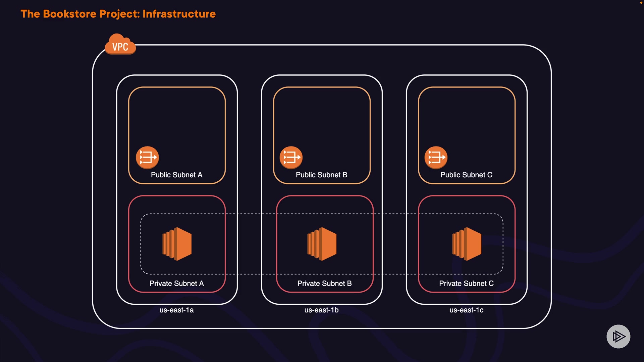This screenshot has width=644, height=362.
Task: Select the EC2 instance in Private Subnet B
Action: pos(322,244)
